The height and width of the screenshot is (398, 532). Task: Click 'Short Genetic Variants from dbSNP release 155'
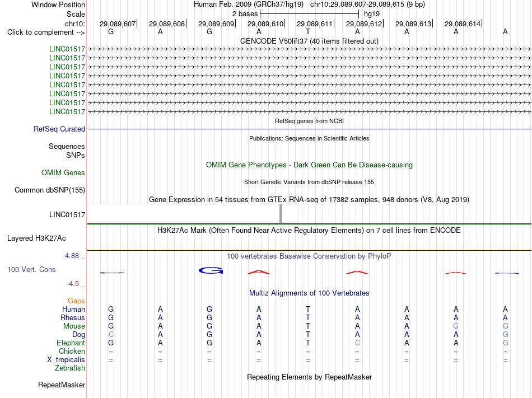(x=309, y=182)
